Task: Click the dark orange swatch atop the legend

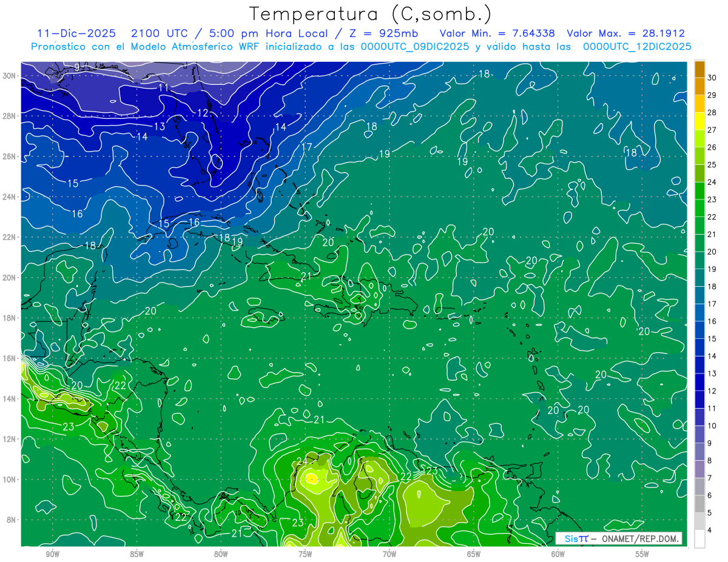Action: coord(699,69)
